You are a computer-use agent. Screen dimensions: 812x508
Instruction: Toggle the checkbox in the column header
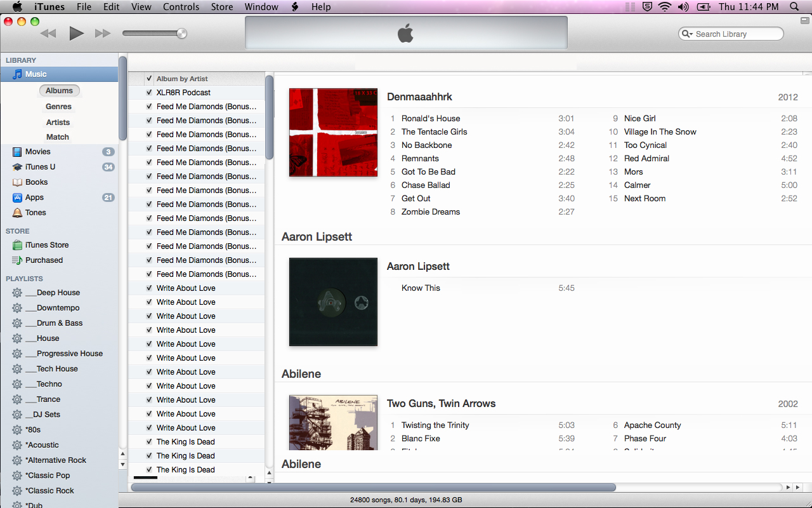(x=149, y=79)
